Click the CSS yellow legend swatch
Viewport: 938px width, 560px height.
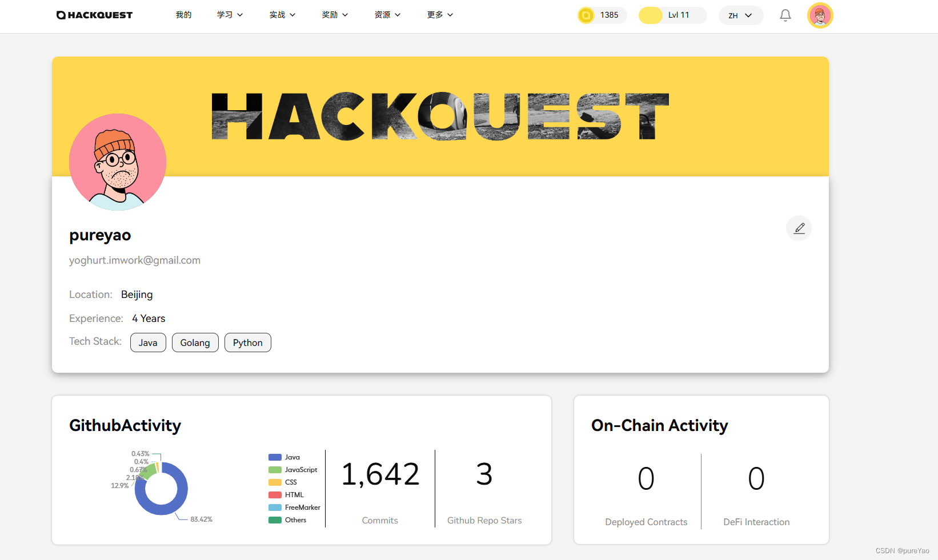pos(275,482)
